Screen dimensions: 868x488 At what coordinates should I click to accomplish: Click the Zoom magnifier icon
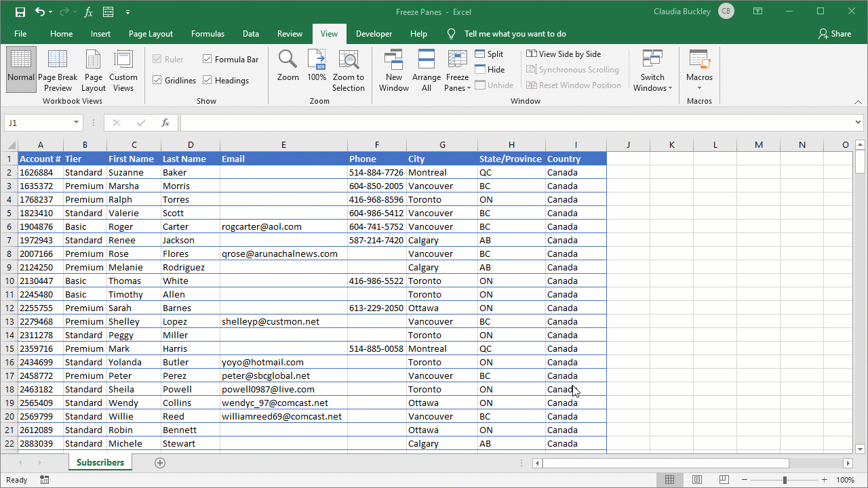[288, 60]
